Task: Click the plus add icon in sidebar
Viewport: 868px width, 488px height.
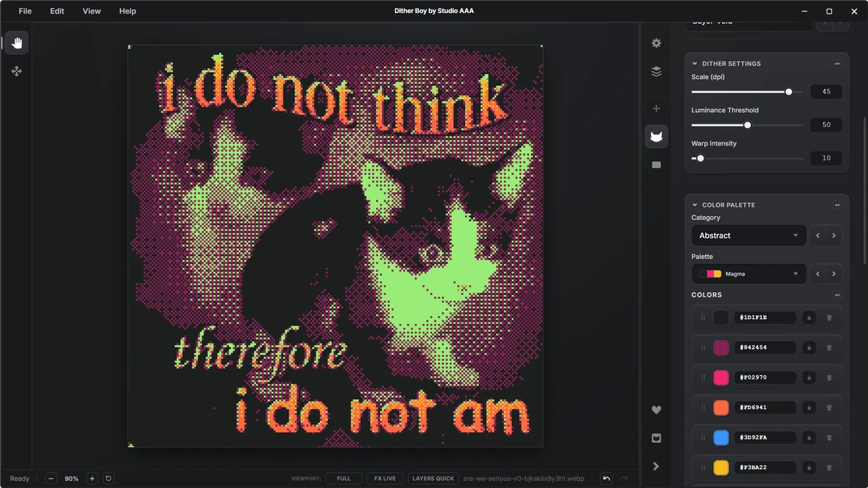Action: click(656, 108)
